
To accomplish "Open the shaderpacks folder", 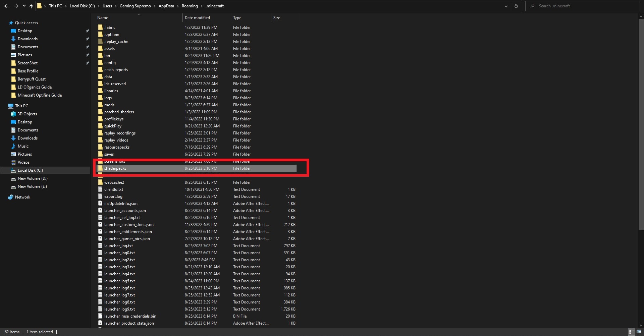I will tap(115, 168).
